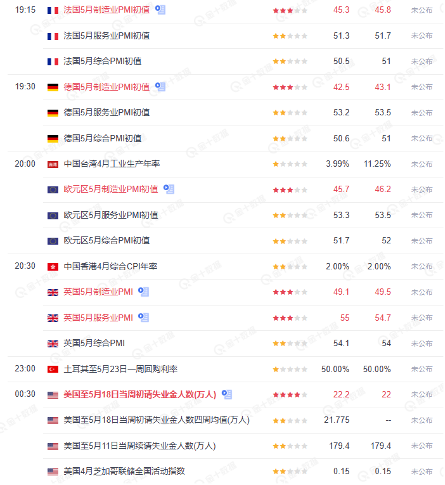Open 中国香港4月综合CPI年率 event

110,266
